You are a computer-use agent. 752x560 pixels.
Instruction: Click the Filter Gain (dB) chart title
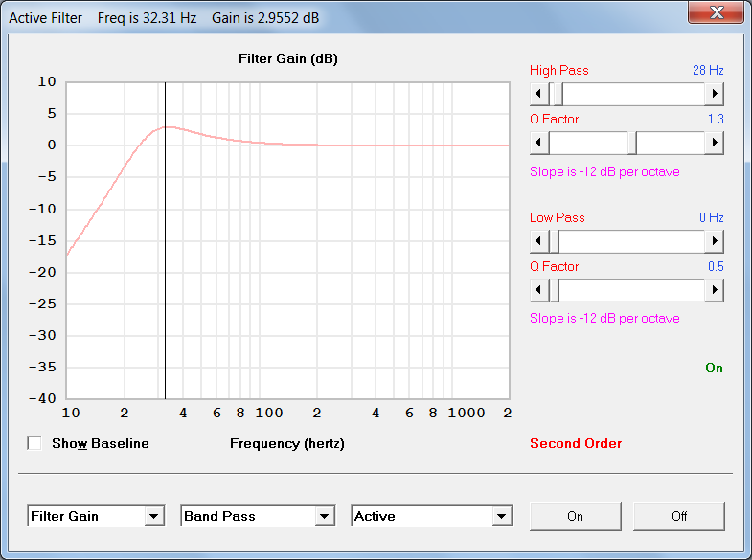[288, 59]
